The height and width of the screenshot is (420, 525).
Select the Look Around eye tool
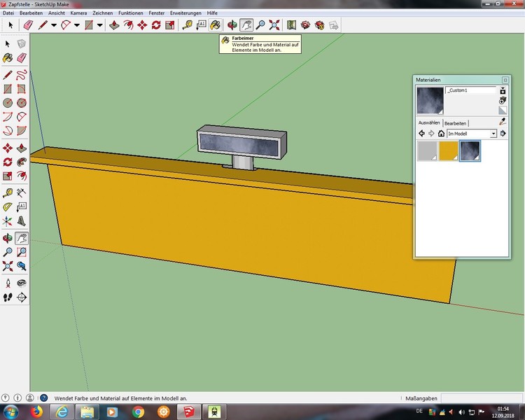point(22,283)
